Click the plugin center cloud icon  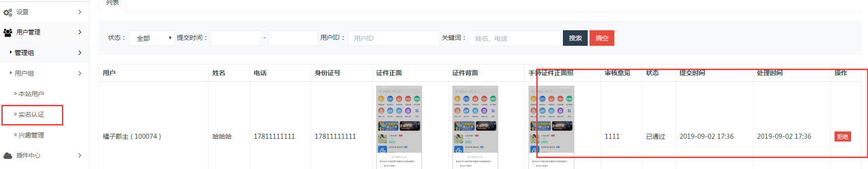[x=8, y=156]
